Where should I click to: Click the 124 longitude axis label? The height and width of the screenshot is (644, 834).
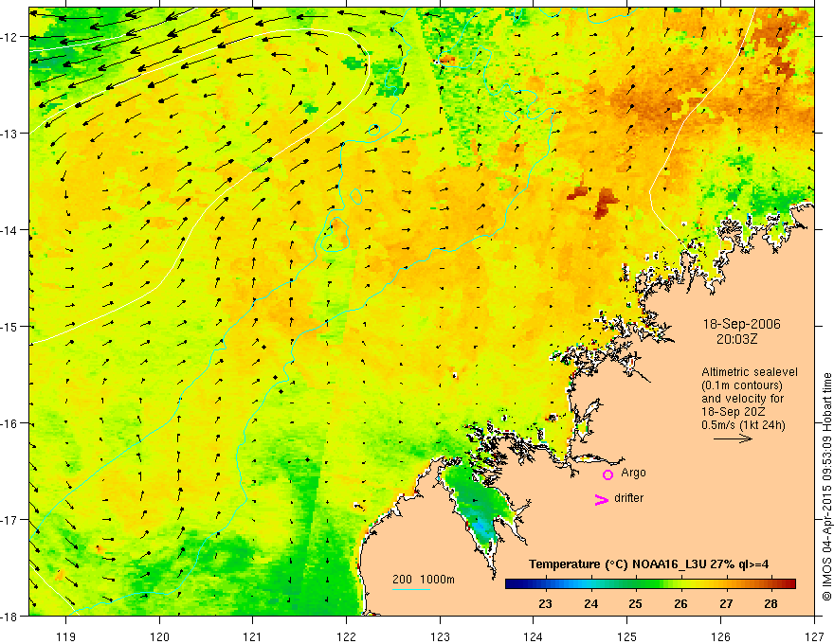[534, 636]
